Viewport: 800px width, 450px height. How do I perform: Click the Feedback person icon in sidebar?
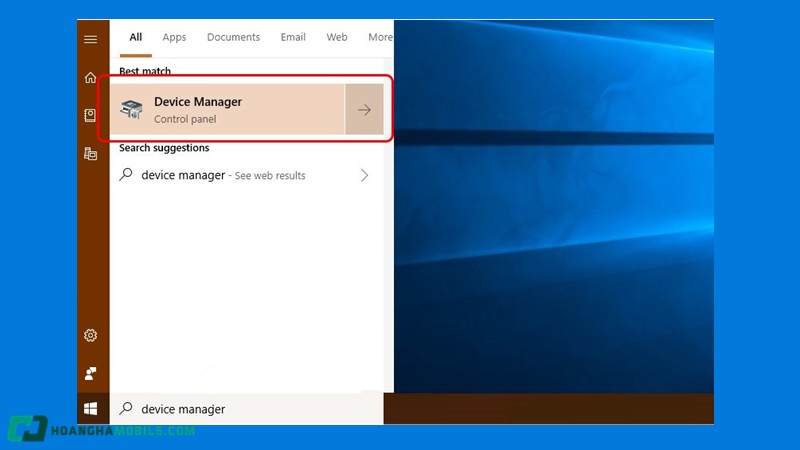[x=91, y=373]
